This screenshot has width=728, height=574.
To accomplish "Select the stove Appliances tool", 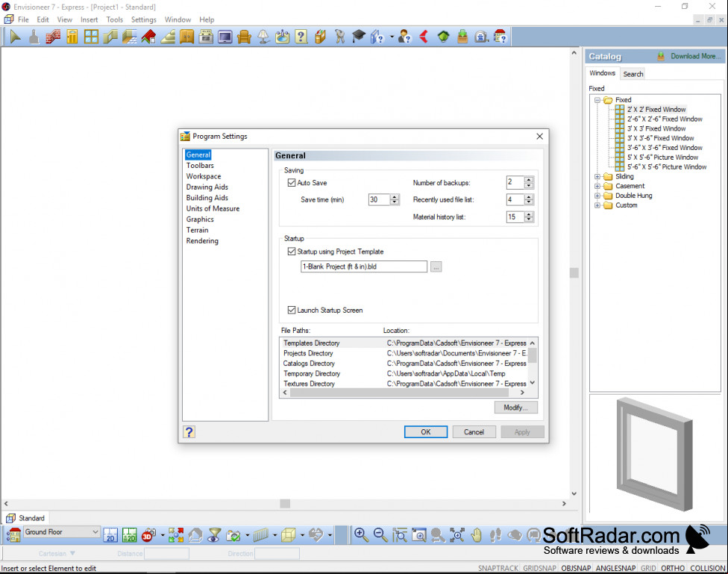I will tap(206, 37).
